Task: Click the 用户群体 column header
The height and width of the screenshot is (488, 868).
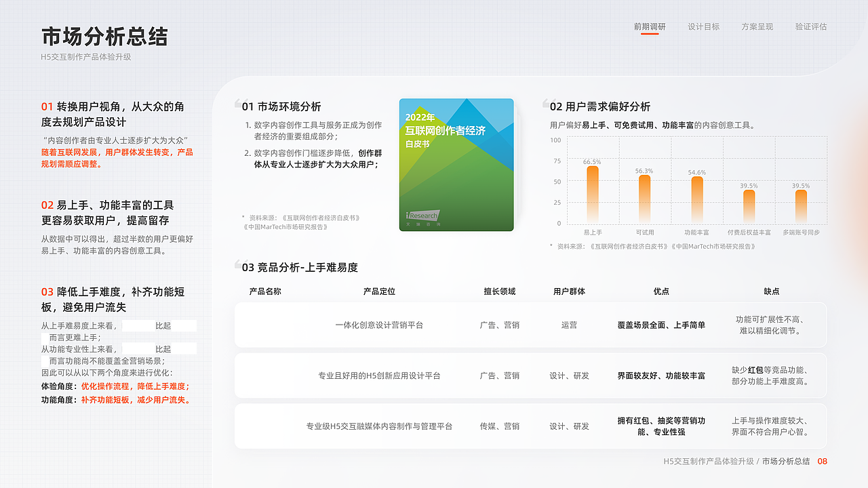Action: (x=569, y=291)
